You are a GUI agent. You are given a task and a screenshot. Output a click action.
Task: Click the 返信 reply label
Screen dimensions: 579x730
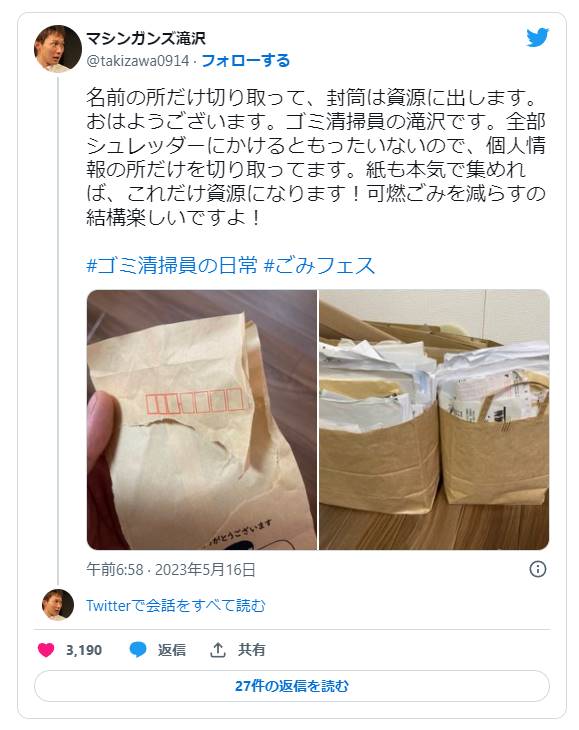click(x=172, y=649)
